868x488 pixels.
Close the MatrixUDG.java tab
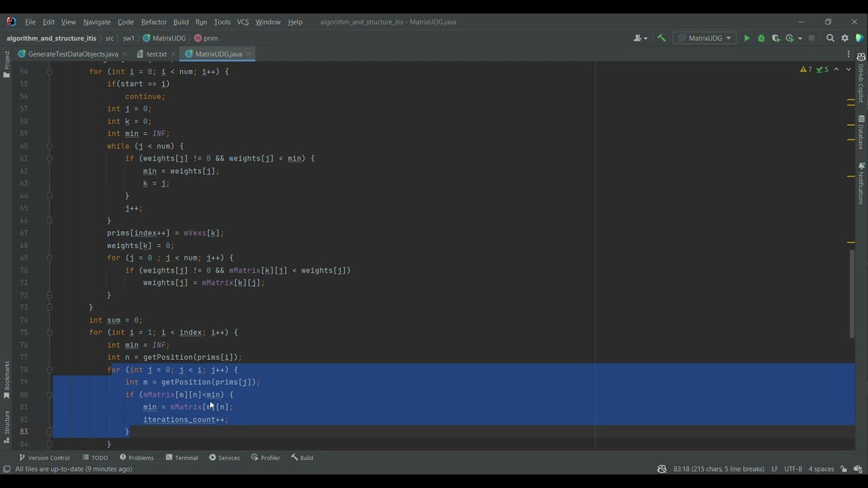click(x=249, y=54)
